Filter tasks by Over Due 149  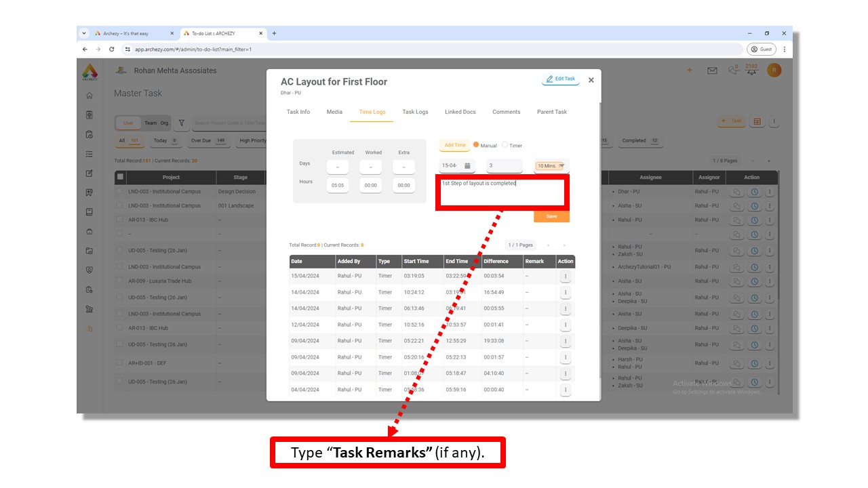pyautogui.click(x=208, y=141)
